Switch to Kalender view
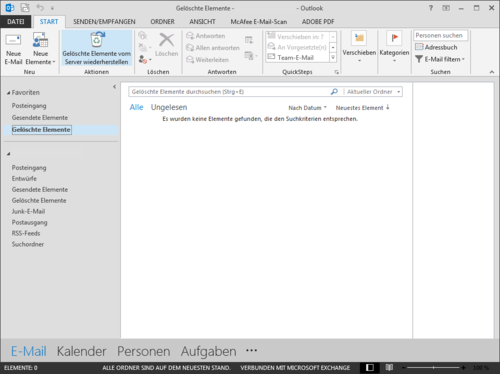This screenshot has width=500, height=374. click(81, 351)
